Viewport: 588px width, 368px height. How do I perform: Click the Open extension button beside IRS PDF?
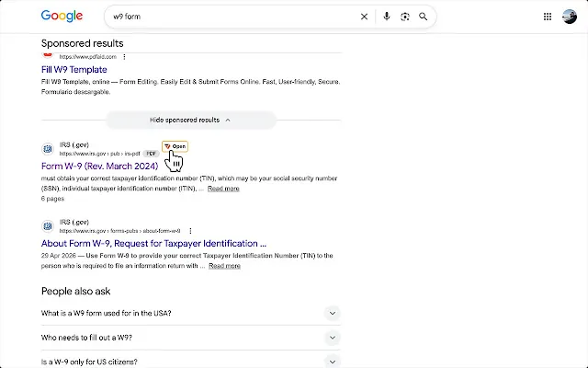tap(175, 146)
